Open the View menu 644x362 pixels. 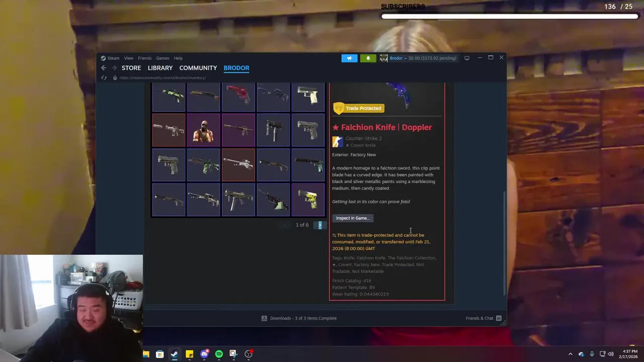click(129, 58)
